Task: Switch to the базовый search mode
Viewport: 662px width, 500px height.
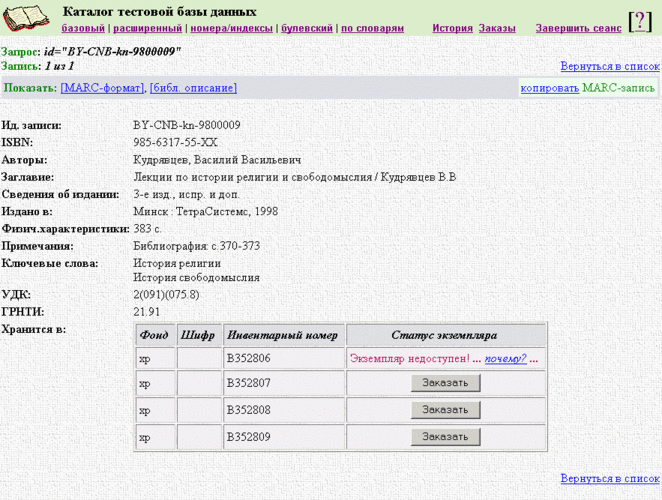Action: (x=82, y=29)
